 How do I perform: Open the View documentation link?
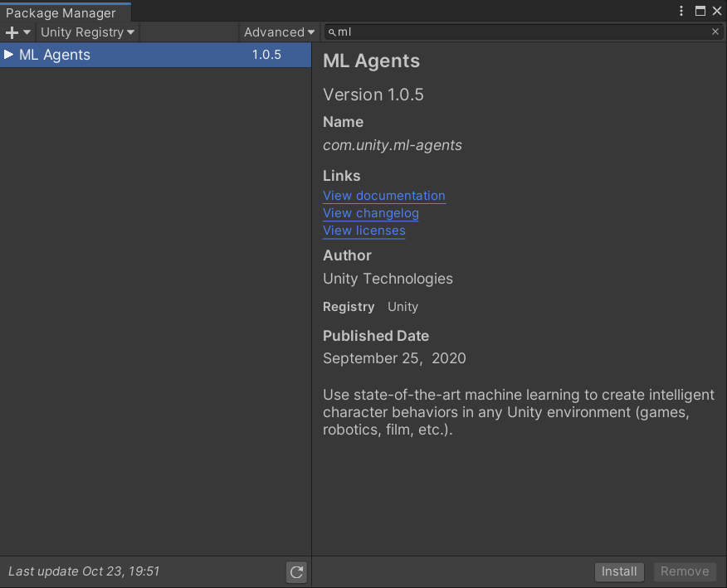(384, 196)
